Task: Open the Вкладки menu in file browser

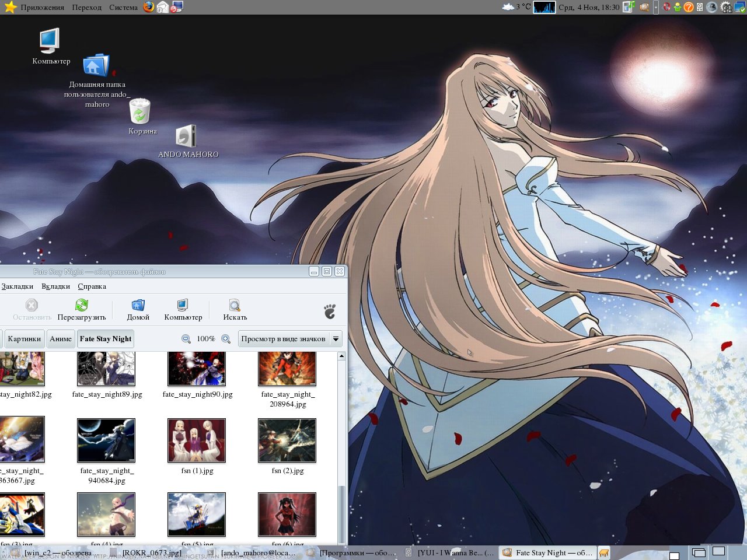Action: pos(55,286)
